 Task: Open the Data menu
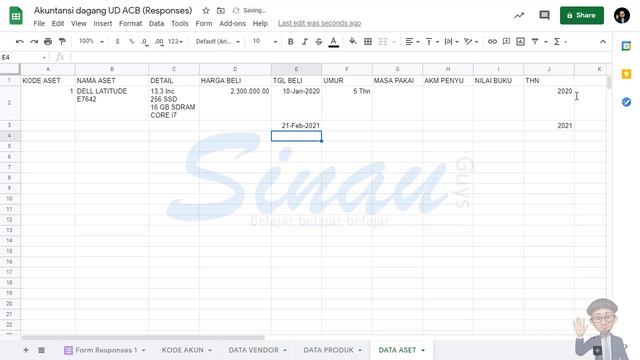156,24
